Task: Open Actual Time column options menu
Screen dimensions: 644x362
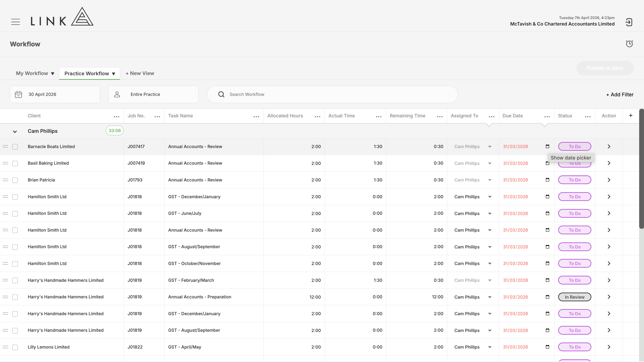Action: (x=379, y=116)
